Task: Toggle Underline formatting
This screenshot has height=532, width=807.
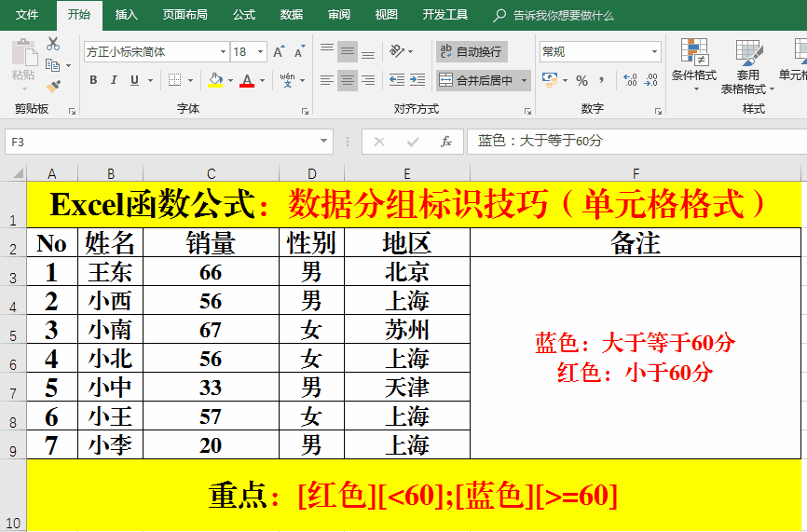Action: (x=134, y=80)
